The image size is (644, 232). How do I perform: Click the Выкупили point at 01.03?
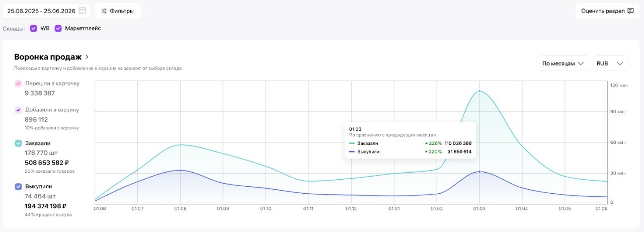pyautogui.click(x=479, y=172)
